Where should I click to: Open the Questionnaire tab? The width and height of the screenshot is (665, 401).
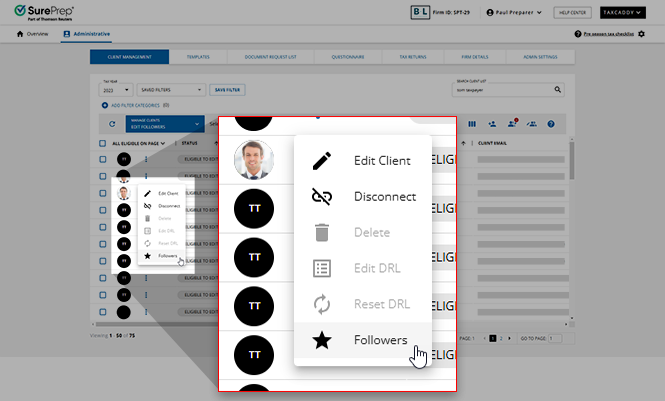(348, 57)
